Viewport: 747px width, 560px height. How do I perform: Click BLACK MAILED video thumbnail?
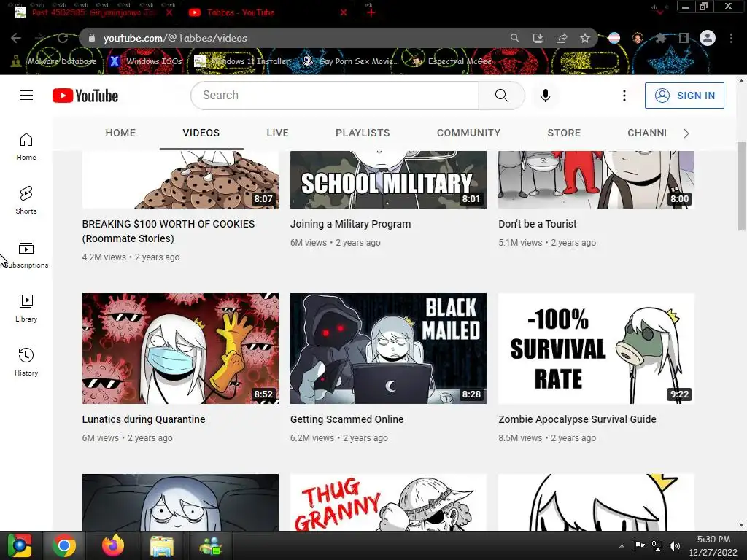(x=388, y=349)
